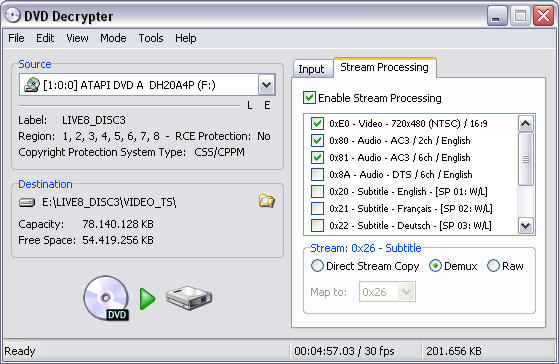Open the File menu
The width and height of the screenshot is (559, 364).
tap(16, 38)
